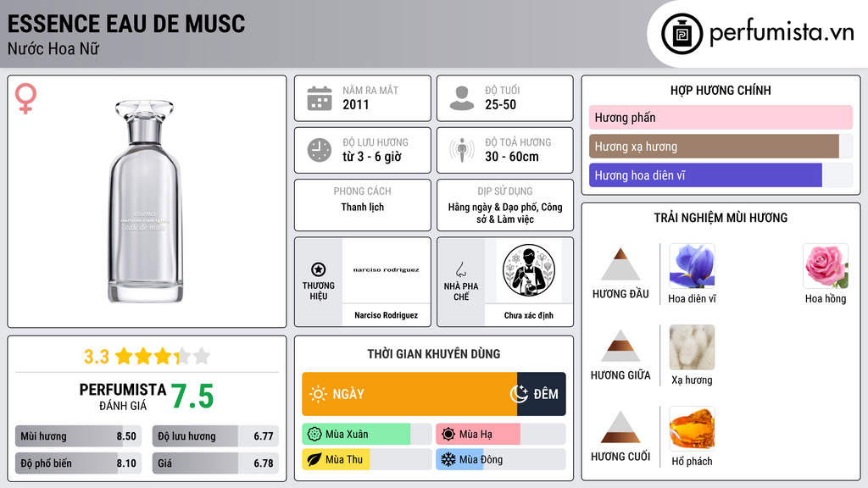Click the Thời gian khuyên dùng heading
The width and height of the screenshot is (868, 488).
(433, 354)
